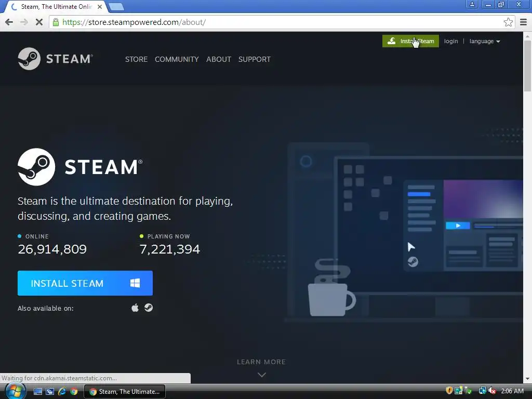
Task: Click the Switch between windows quick launch icon
Action: (x=50, y=392)
